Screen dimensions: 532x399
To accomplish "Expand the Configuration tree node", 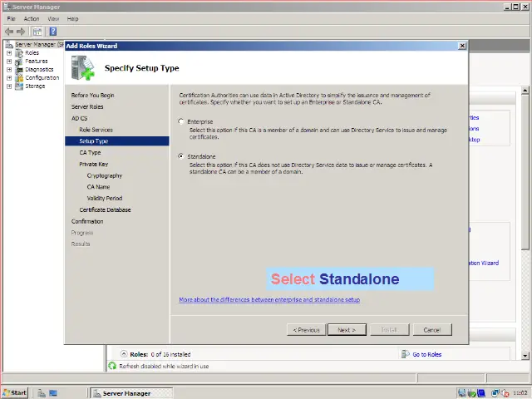I will point(9,77).
